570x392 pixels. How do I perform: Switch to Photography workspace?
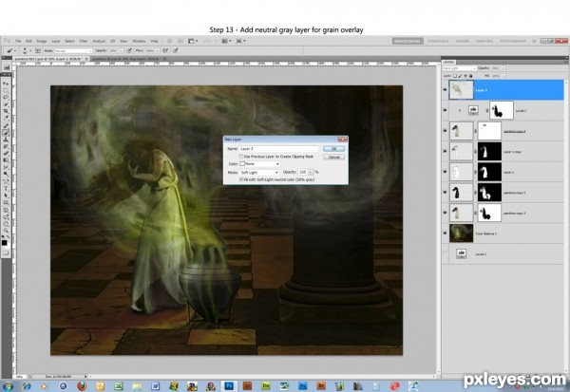click(x=513, y=41)
